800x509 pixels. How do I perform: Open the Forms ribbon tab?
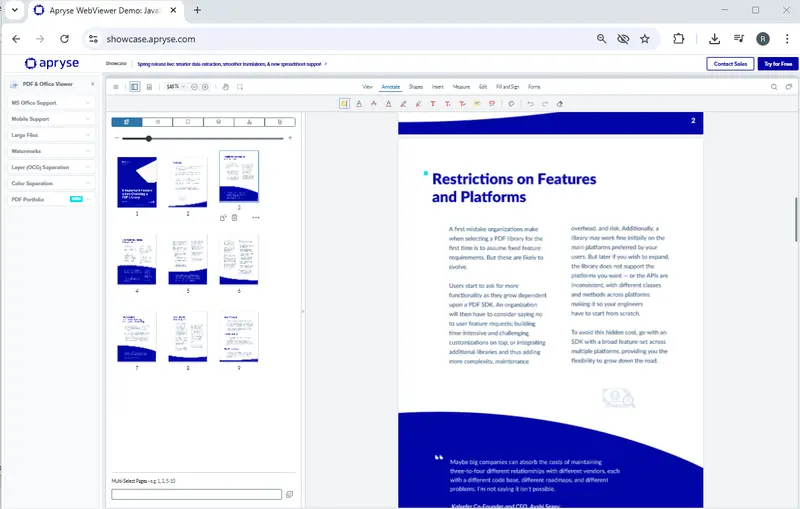[534, 87]
